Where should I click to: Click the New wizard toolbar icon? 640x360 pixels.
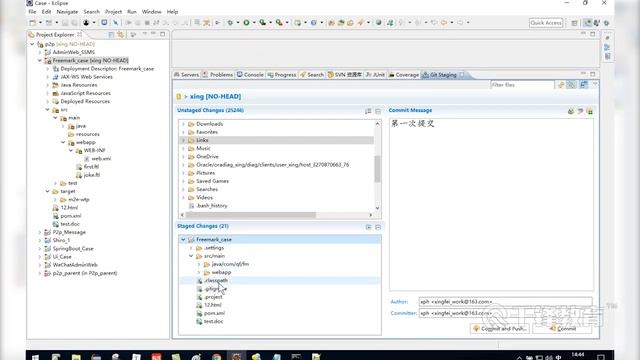(33, 23)
